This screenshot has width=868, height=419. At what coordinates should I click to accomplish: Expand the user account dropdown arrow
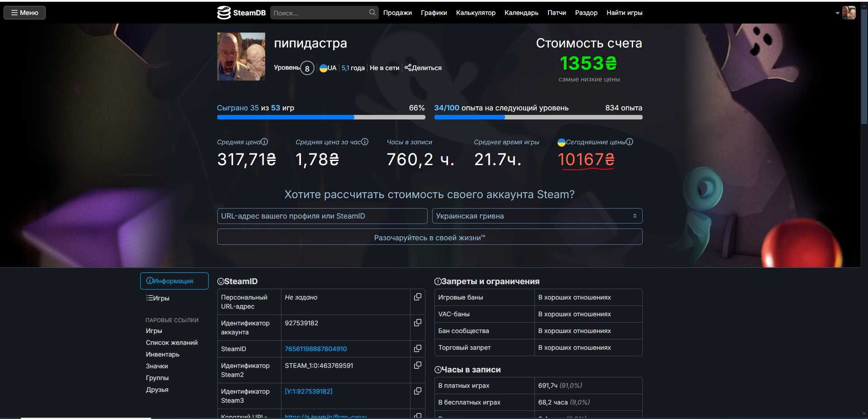[837, 13]
